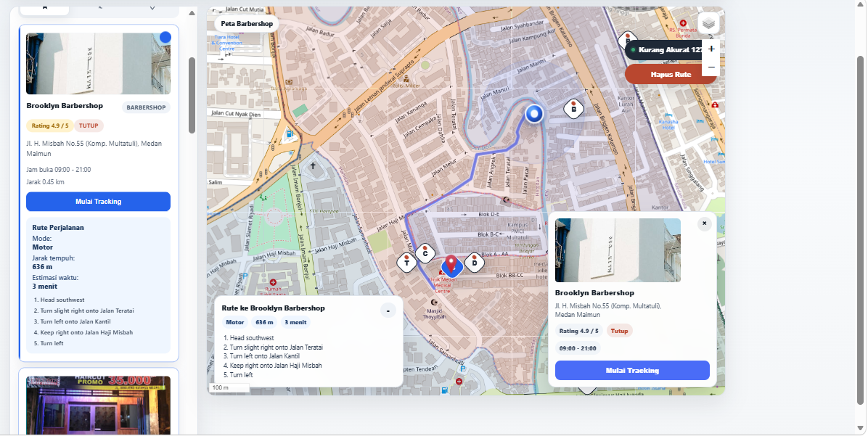The width and height of the screenshot is (868, 436).
Task: Click the blue current-location dot on map
Action: (533, 114)
